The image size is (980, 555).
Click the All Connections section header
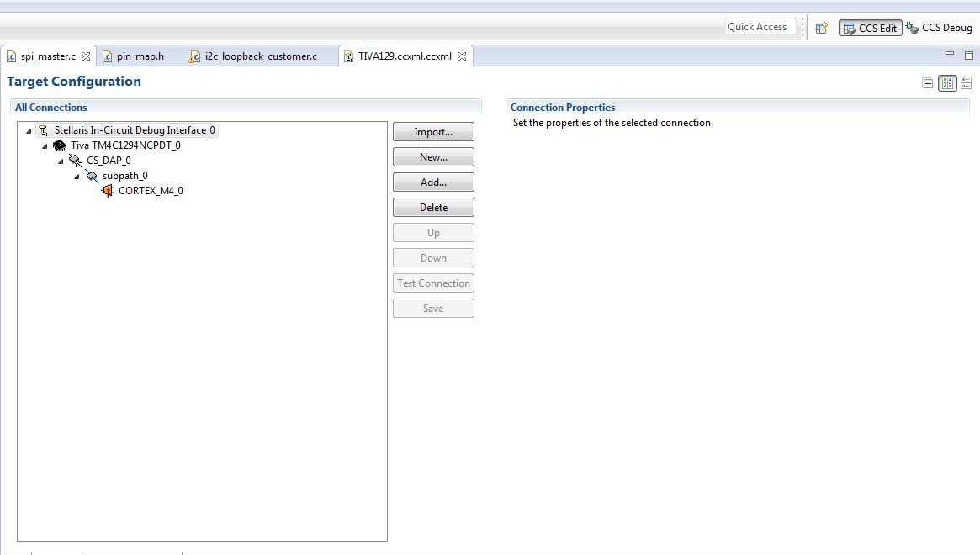[x=50, y=108]
